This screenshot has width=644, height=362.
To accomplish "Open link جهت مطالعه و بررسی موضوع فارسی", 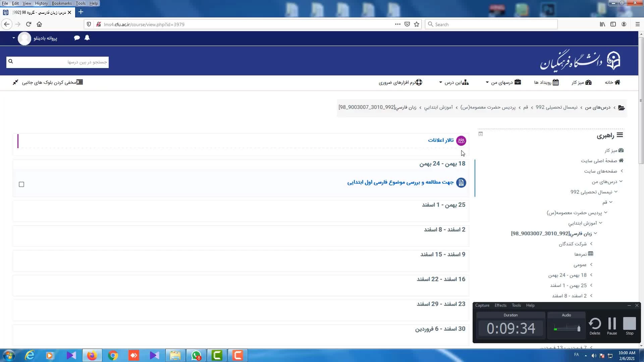I will point(400,182).
